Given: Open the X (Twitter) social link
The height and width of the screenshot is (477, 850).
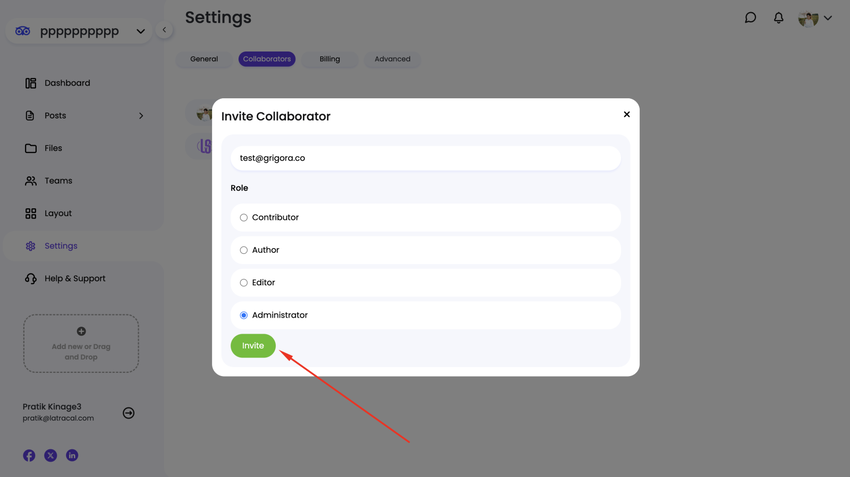Looking at the screenshot, I should point(50,455).
